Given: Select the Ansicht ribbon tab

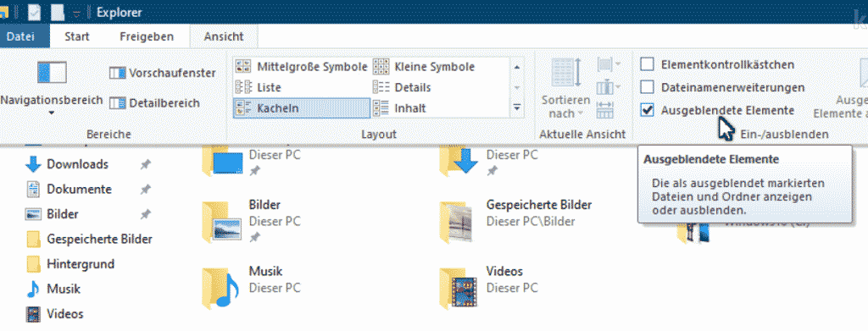Looking at the screenshot, I should (x=224, y=36).
